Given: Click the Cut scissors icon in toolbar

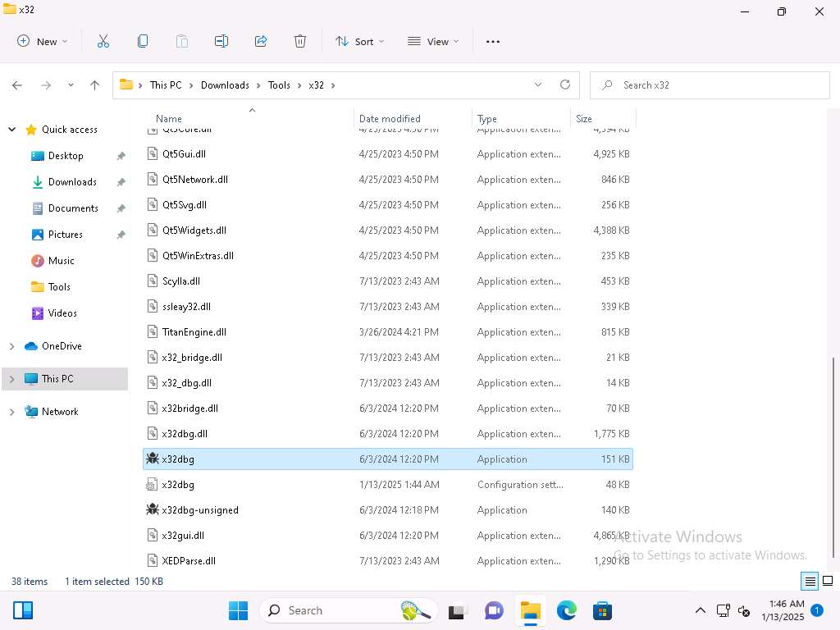Looking at the screenshot, I should 103,41.
